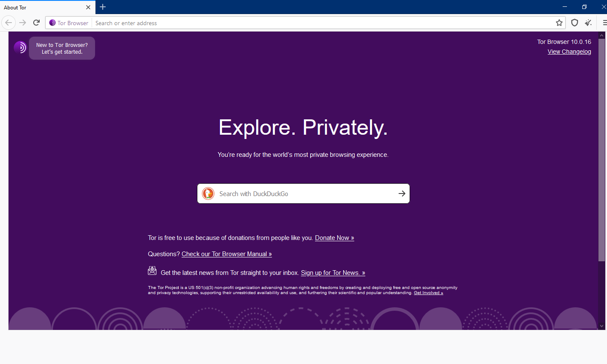Open Check our Tor Browser Manual link
This screenshot has width=607, height=364.
tap(227, 254)
